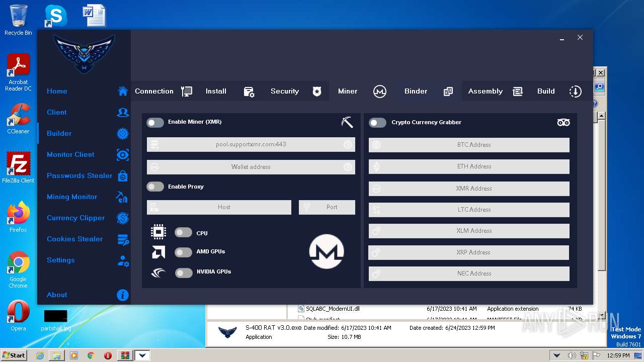Click the Settings user-gear icon
This screenshot has height=362, width=644.
coord(123,260)
